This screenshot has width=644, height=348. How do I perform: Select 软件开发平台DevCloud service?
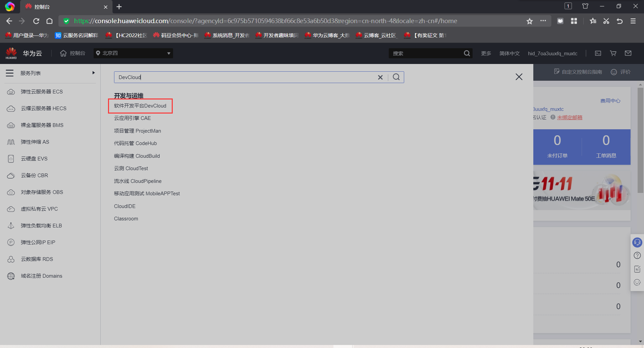140,106
